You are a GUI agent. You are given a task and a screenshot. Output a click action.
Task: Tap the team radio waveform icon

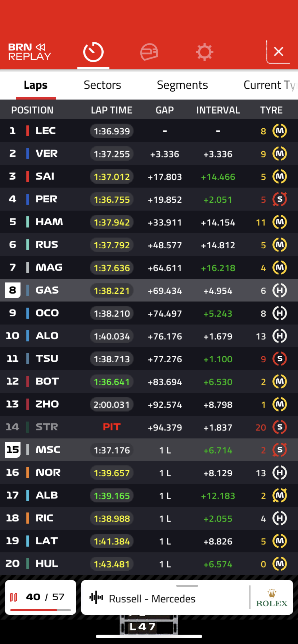pos(96,598)
